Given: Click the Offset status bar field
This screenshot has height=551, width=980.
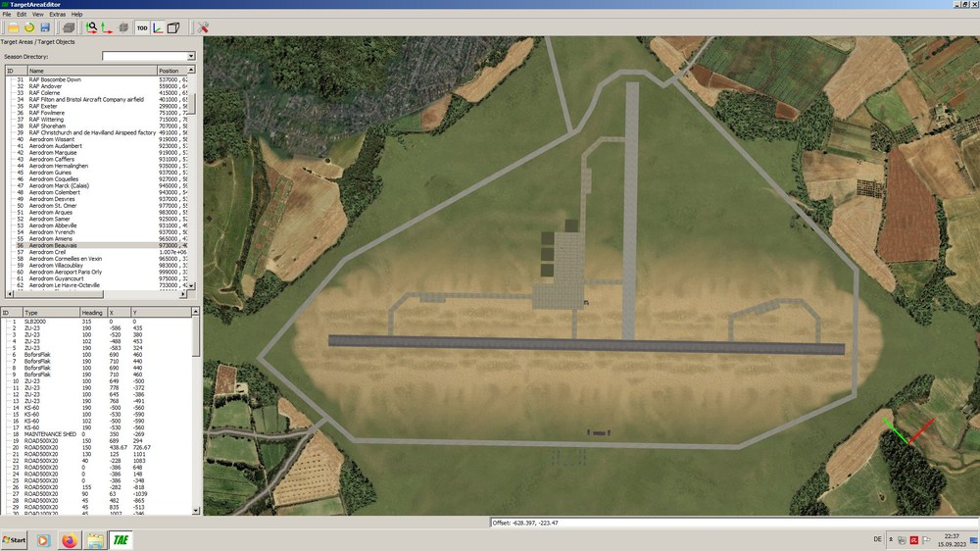Looking at the screenshot, I should pos(734,523).
